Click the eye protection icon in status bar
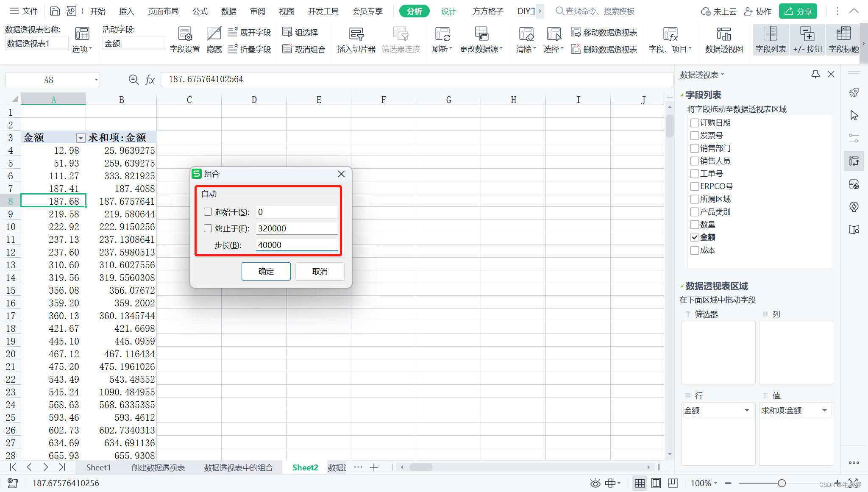This screenshot has width=868, height=492. [595, 483]
